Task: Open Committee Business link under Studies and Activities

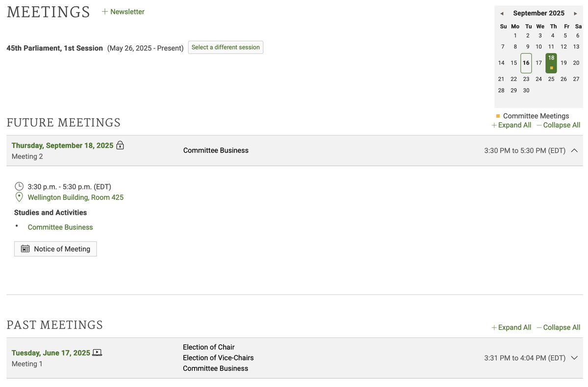Action: 60,227
